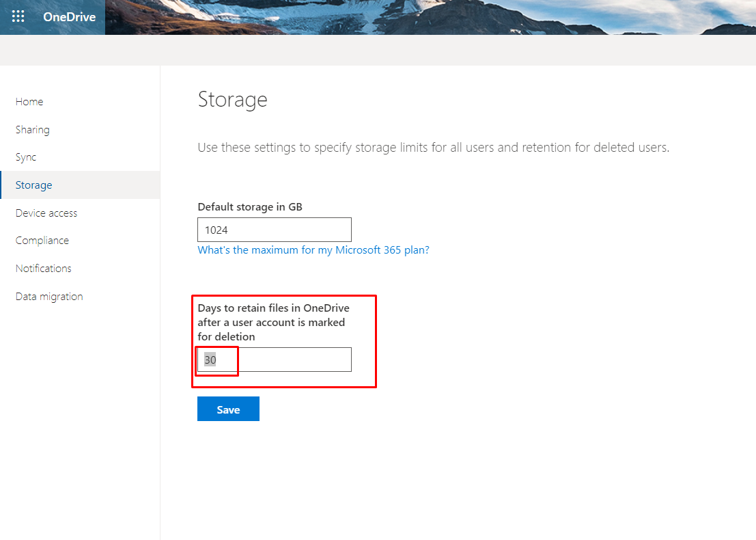Open Data migration page
The image size is (756, 540).
click(49, 296)
